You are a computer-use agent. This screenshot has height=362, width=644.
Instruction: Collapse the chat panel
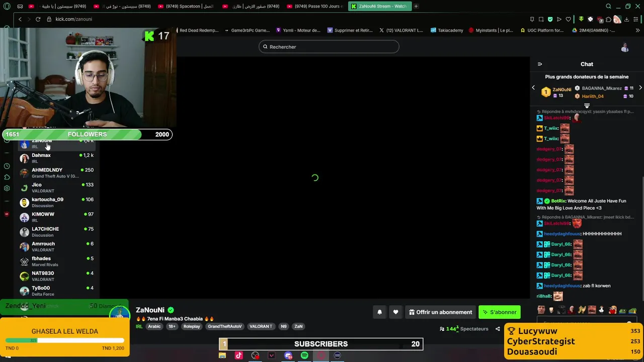click(x=540, y=64)
